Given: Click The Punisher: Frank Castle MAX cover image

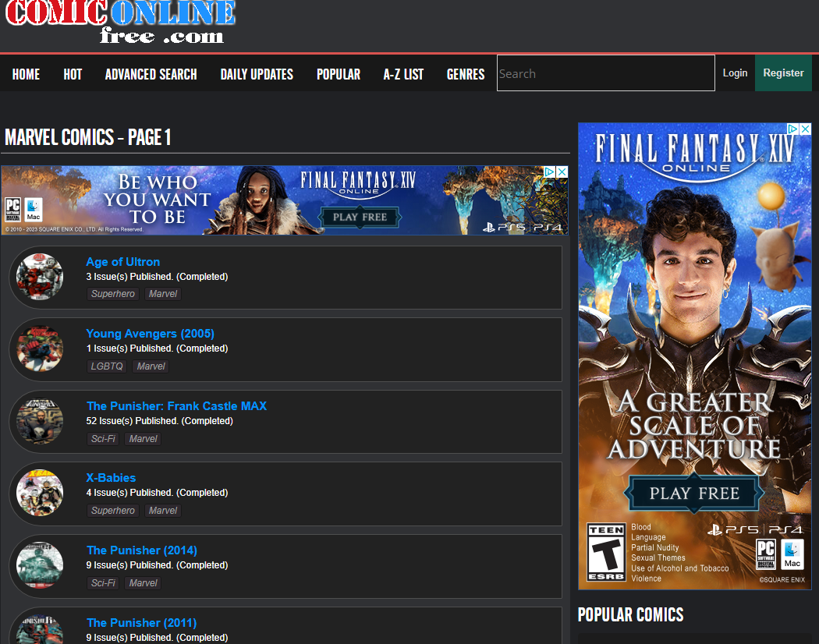Looking at the screenshot, I should click(x=40, y=421).
